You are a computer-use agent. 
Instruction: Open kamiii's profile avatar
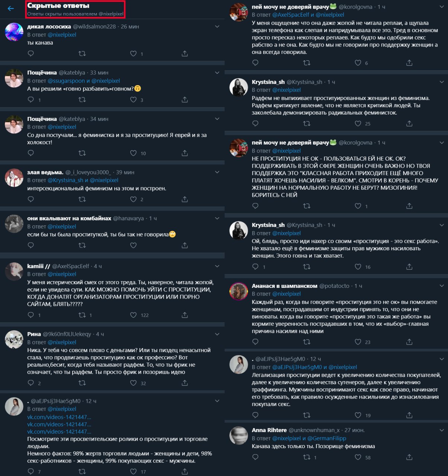(14, 271)
